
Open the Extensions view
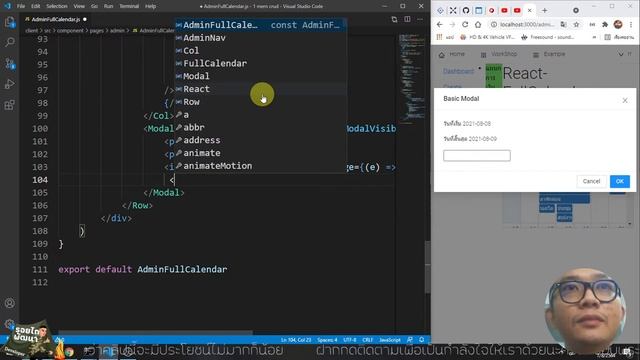[x=9, y=105]
